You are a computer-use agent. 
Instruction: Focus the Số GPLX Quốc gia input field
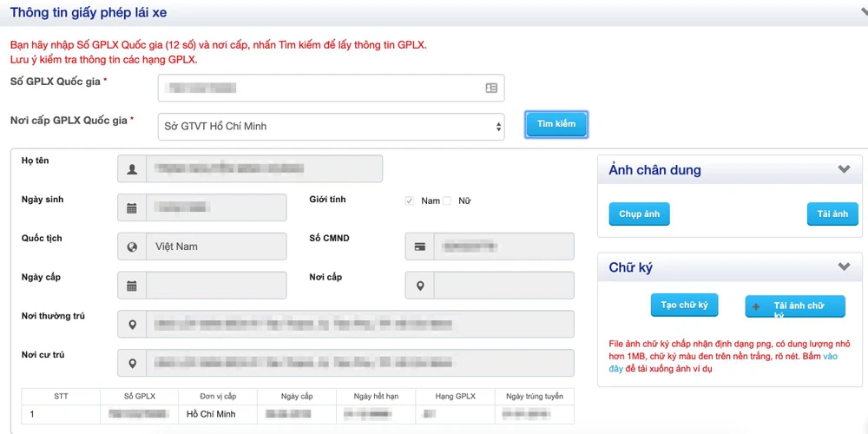321,88
